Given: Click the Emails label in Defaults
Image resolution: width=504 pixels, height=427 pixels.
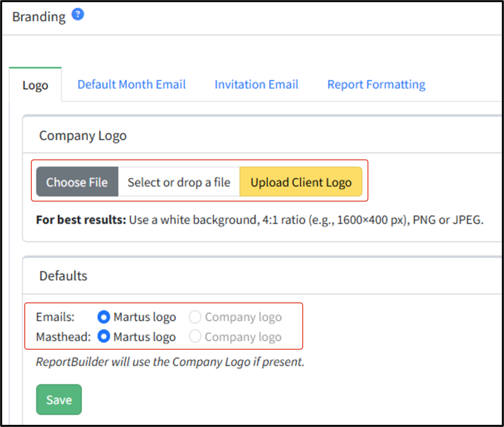Looking at the screenshot, I should (55, 317).
